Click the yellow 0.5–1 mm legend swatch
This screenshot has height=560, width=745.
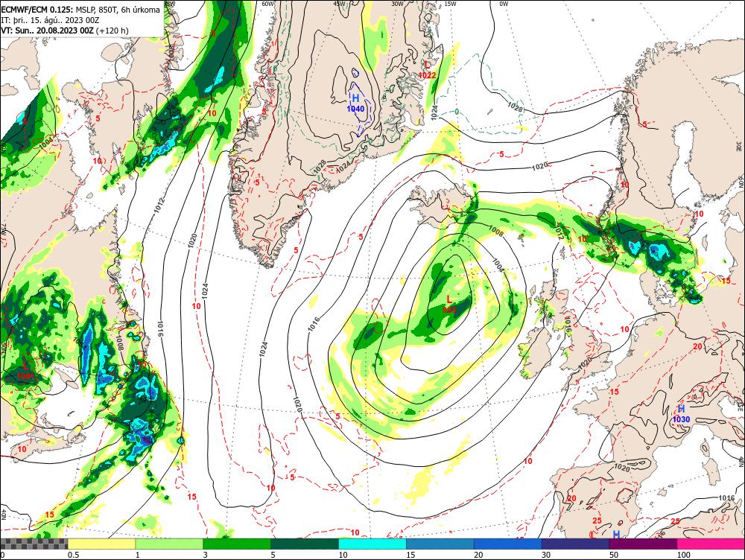pos(101,544)
